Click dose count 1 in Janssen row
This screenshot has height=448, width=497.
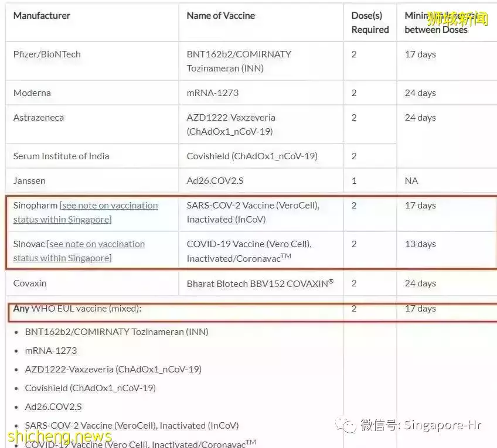pyautogui.click(x=354, y=181)
